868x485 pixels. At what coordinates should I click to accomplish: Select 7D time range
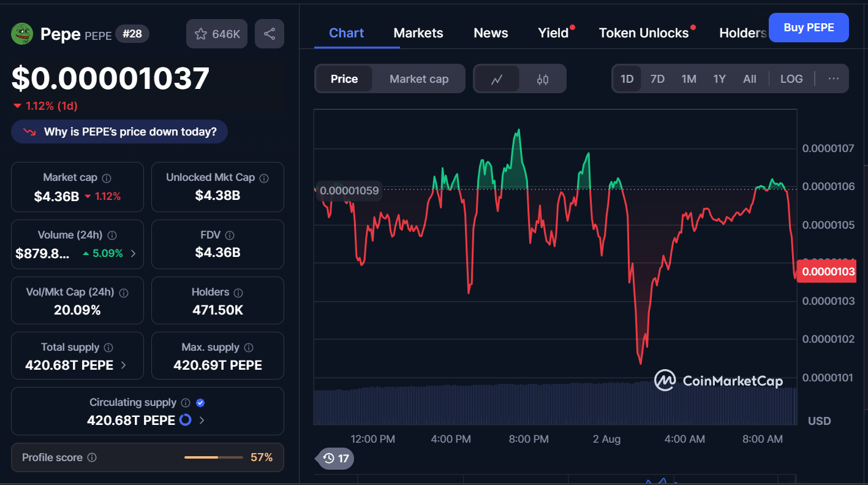[657, 79]
